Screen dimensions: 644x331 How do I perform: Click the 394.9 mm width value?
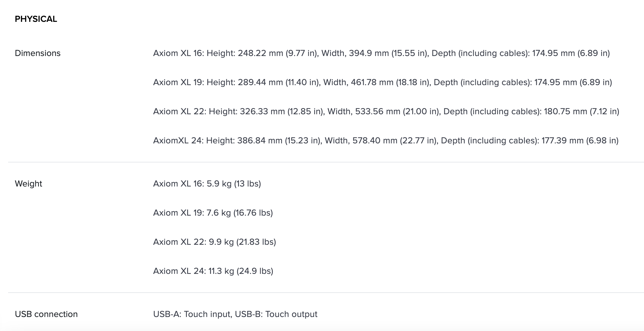point(369,53)
